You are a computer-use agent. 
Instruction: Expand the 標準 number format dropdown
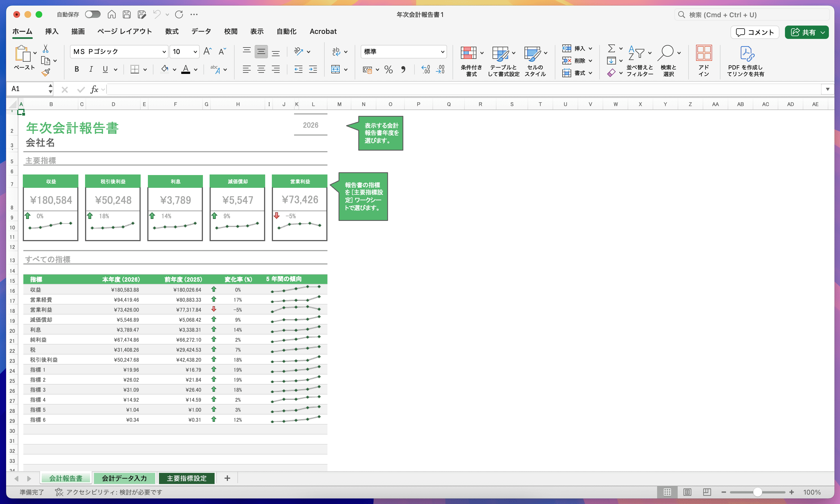point(442,52)
